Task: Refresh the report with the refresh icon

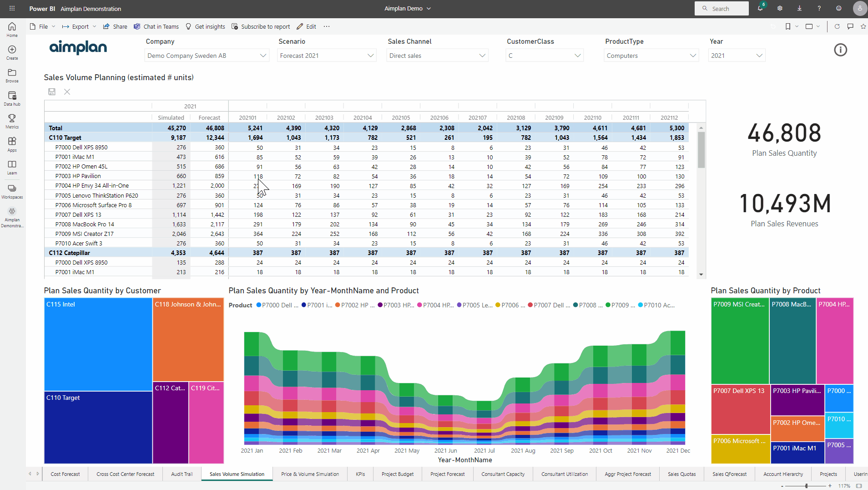Action: (837, 26)
